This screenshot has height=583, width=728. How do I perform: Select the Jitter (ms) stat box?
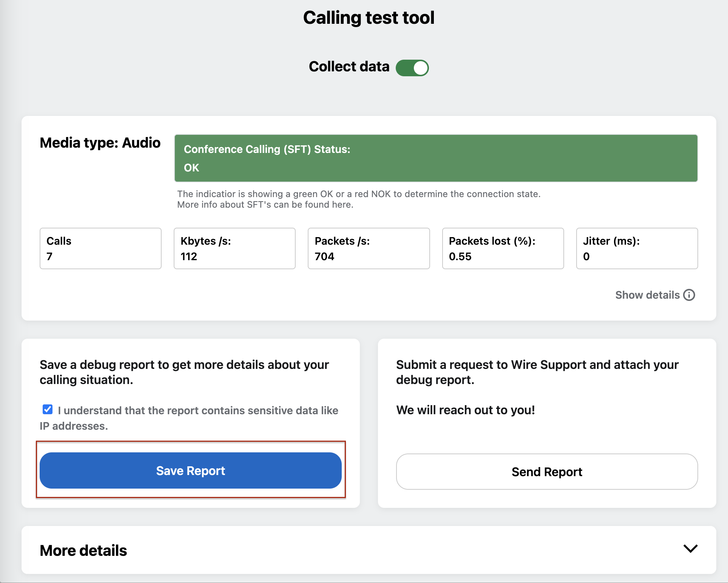pyautogui.click(x=637, y=248)
